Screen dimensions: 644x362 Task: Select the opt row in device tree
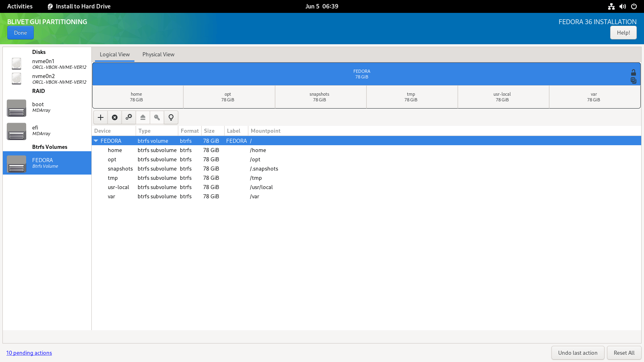[366, 159]
